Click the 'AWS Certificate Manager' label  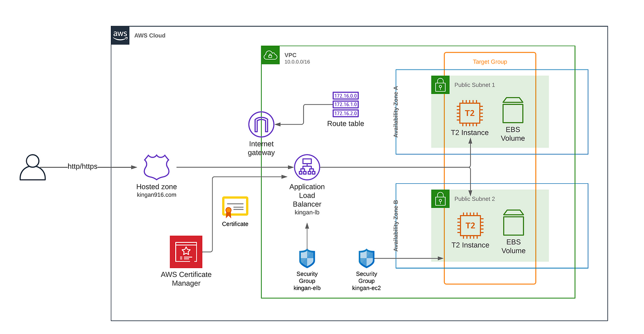click(x=186, y=279)
